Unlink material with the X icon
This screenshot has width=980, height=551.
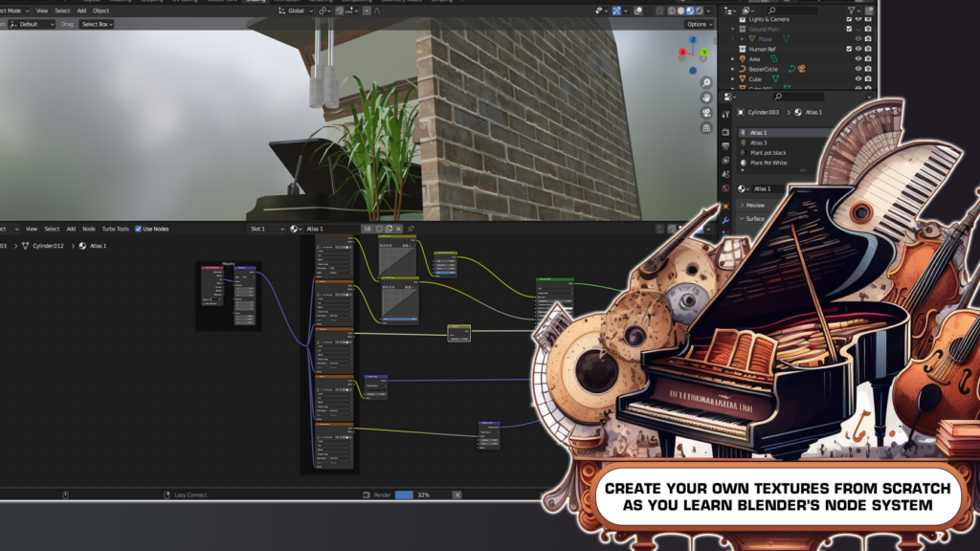pos(399,229)
